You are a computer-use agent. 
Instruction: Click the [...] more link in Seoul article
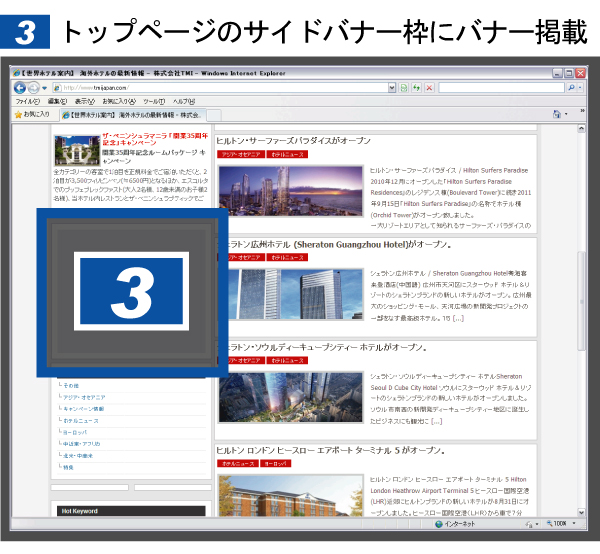(x=436, y=421)
